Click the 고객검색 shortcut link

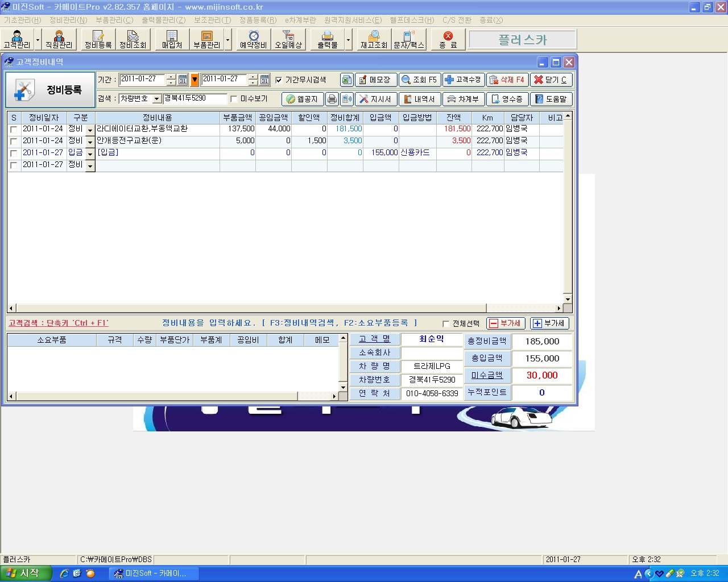59,323
